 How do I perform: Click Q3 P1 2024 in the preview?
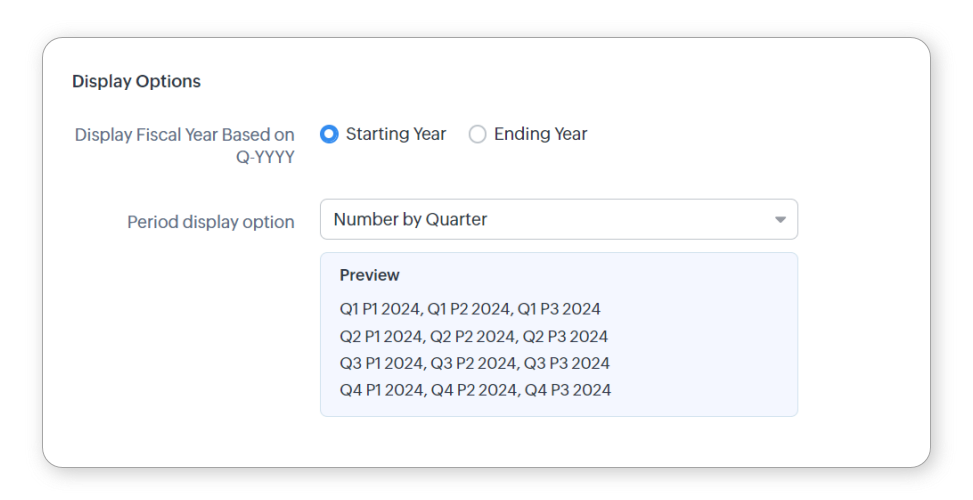click(381, 363)
